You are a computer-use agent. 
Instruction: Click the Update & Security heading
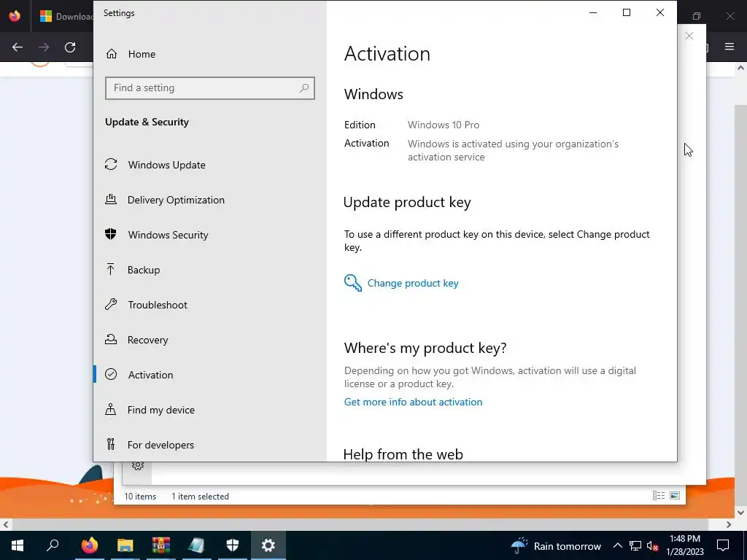pos(147,122)
